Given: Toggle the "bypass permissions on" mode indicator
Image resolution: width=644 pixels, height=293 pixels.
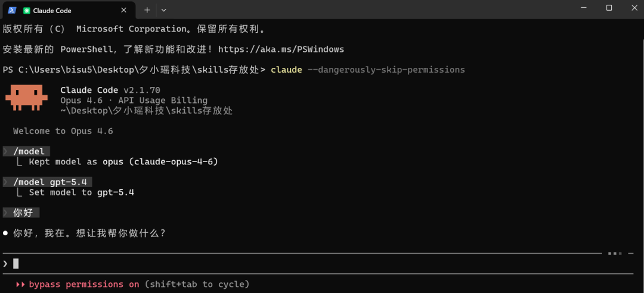Looking at the screenshot, I should [83, 285].
